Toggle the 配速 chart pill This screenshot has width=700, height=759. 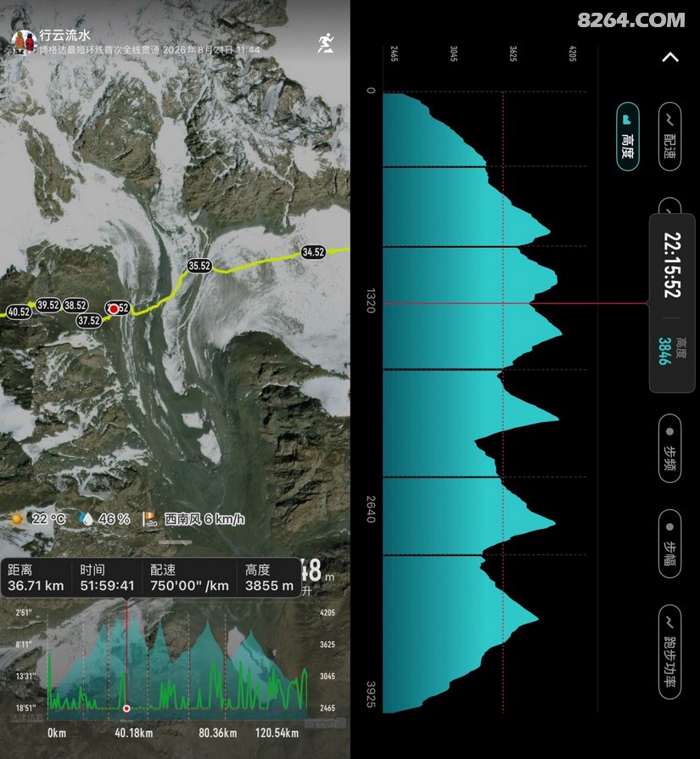tap(670, 137)
